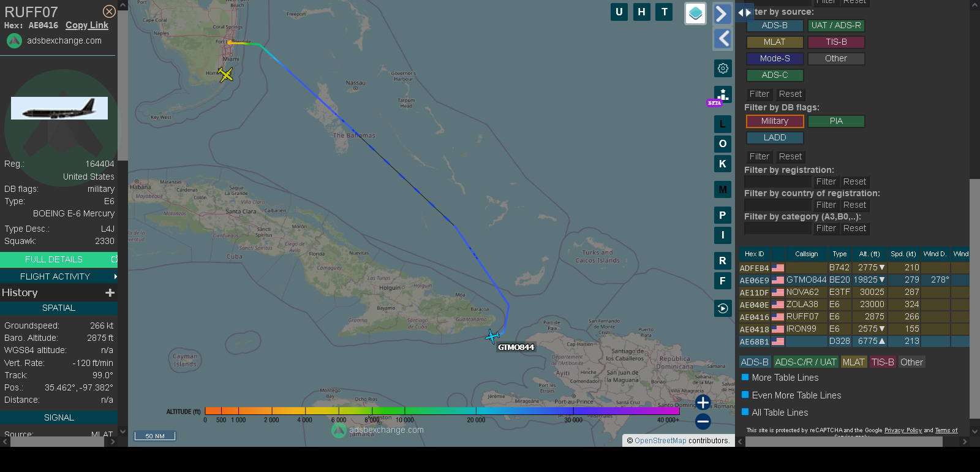
Task: Click the H map button
Action: pos(641,12)
